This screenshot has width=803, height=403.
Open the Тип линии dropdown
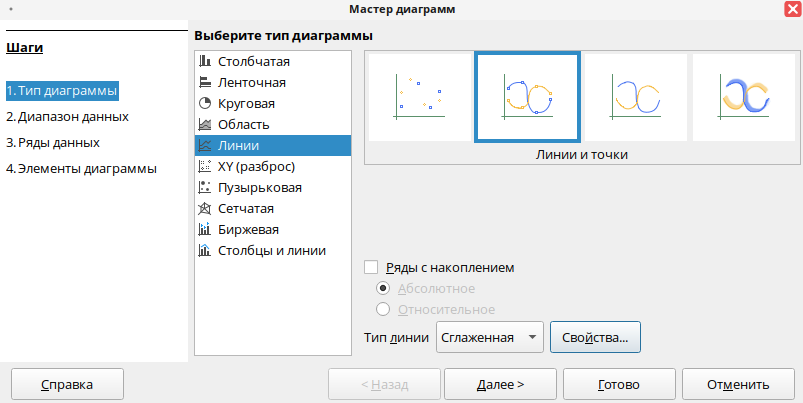[490, 337]
